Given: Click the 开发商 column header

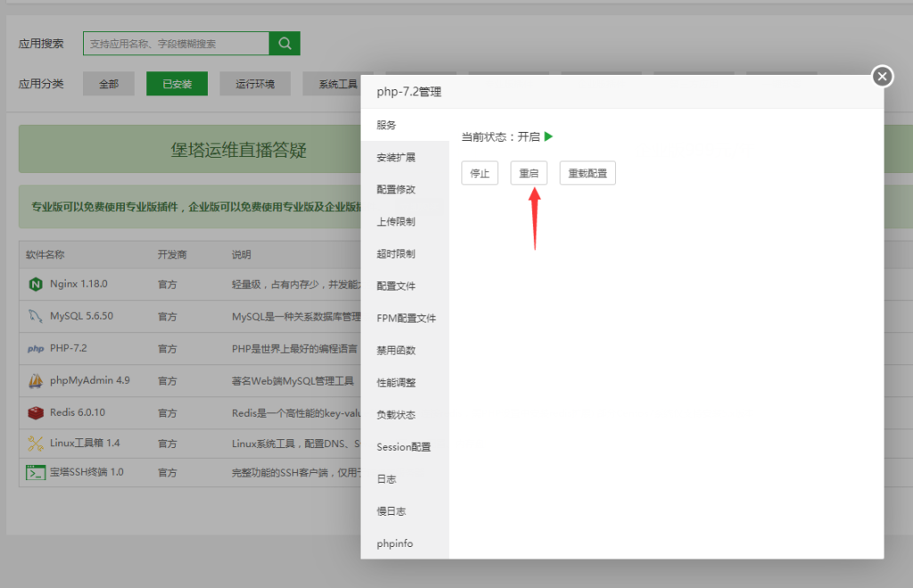Looking at the screenshot, I should [x=172, y=255].
